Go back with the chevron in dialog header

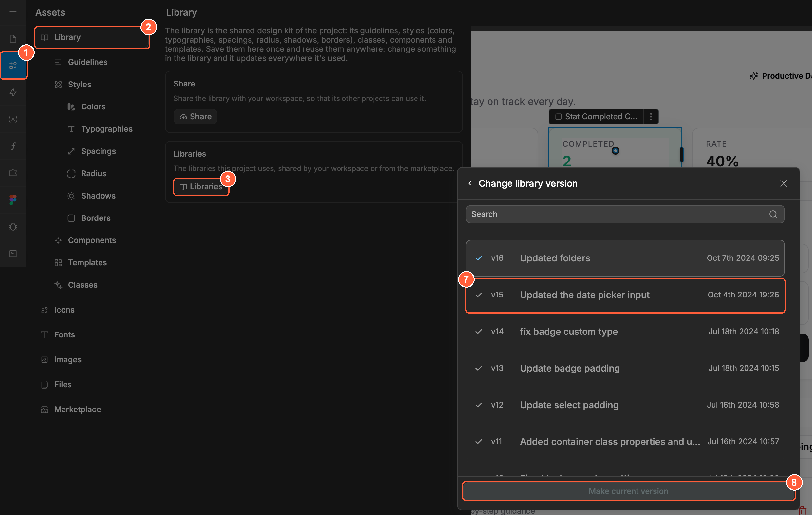470,183
